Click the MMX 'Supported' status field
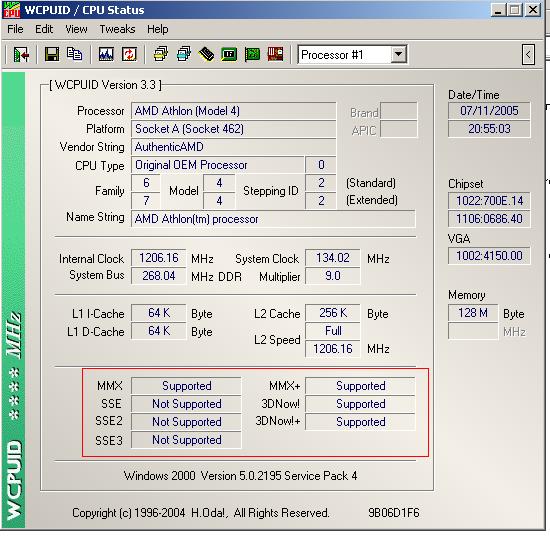Image resolution: width=550 pixels, height=545 pixels. pos(186,386)
